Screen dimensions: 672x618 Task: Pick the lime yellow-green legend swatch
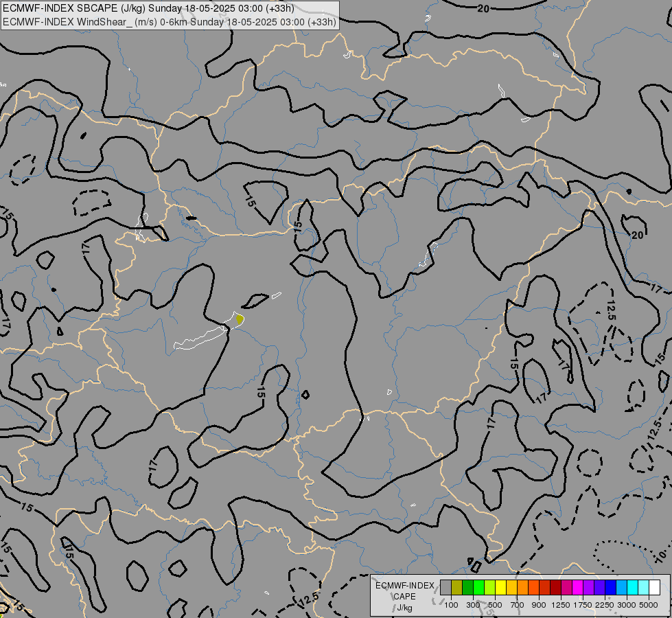(490, 587)
